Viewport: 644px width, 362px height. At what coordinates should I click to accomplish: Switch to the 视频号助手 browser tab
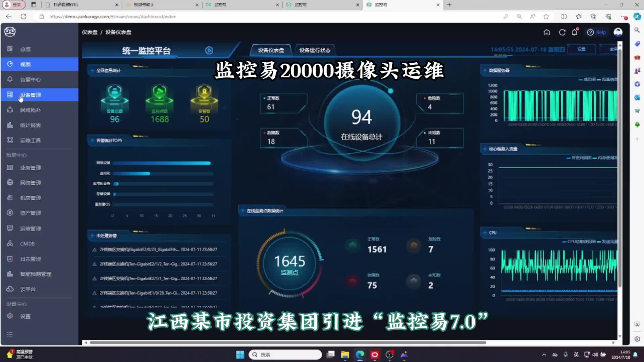(162, 5)
